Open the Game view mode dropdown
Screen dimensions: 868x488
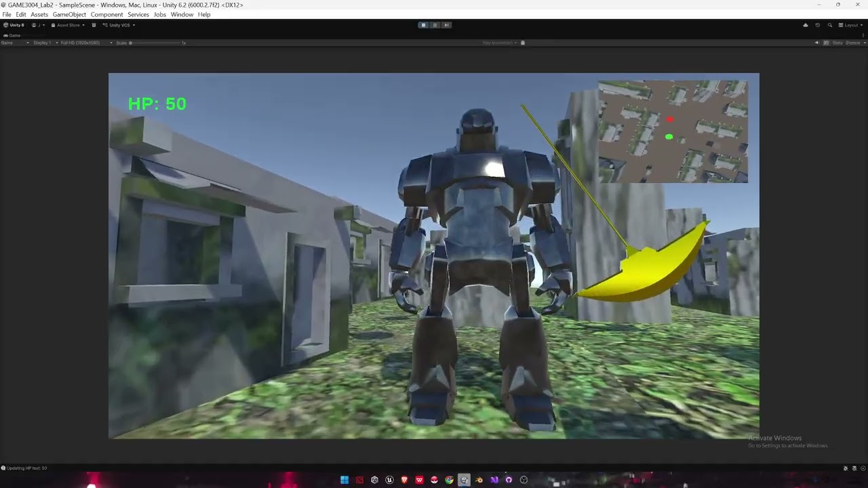click(15, 43)
